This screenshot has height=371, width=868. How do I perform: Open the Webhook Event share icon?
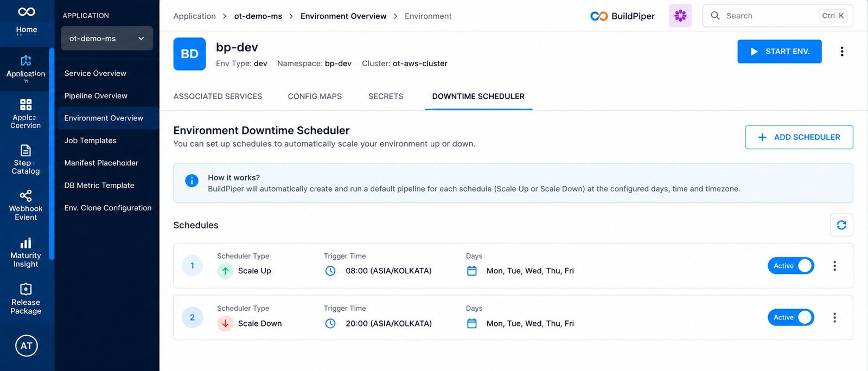25,195
